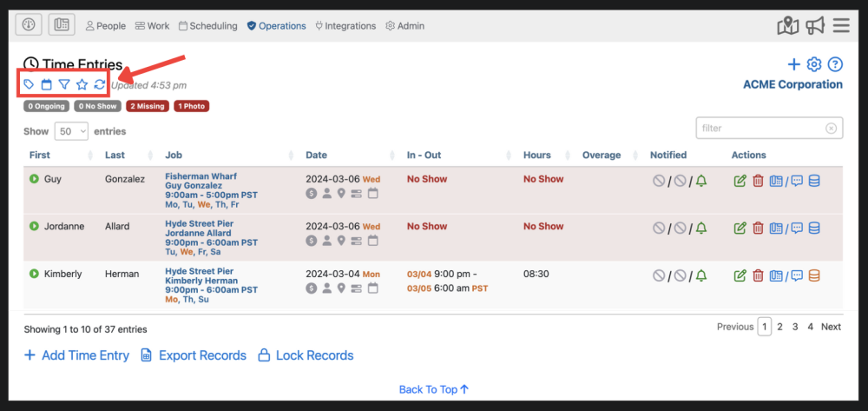Open the hamburger menu

[x=840, y=26]
